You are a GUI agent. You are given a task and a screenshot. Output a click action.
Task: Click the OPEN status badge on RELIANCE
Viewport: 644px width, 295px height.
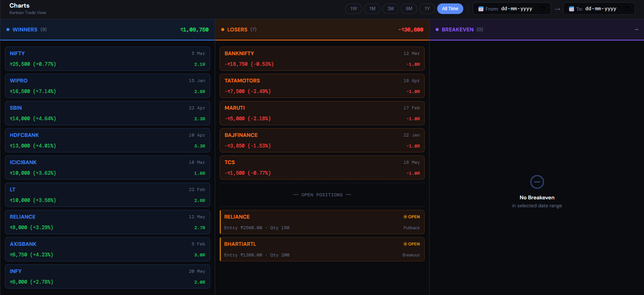click(x=412, y=217)
